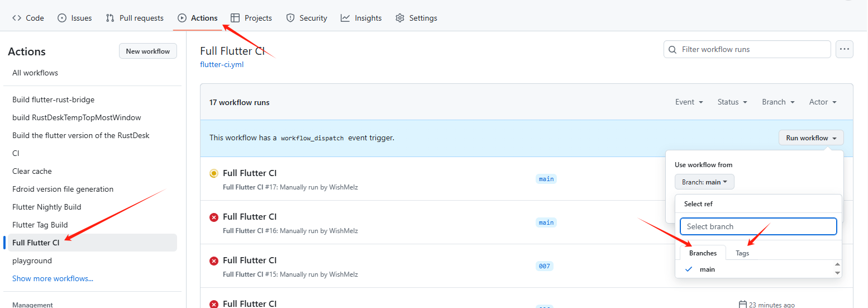
Task: Expand the Actor filter dropdown
Action: coord(823,102)
